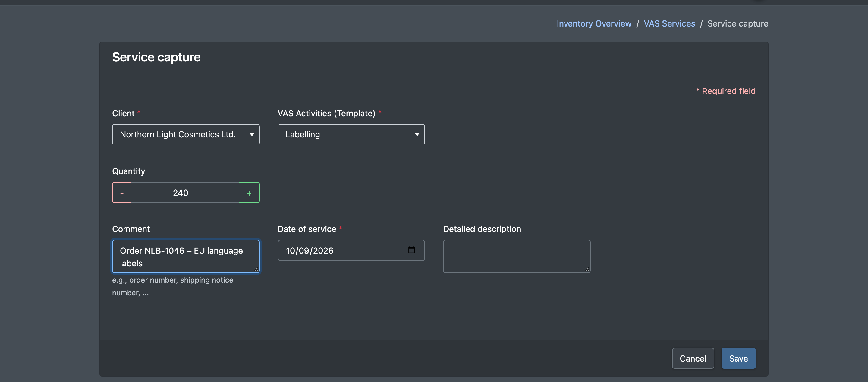
Task: Click the 'Service capture' page heading
Action: pos(156,57)
